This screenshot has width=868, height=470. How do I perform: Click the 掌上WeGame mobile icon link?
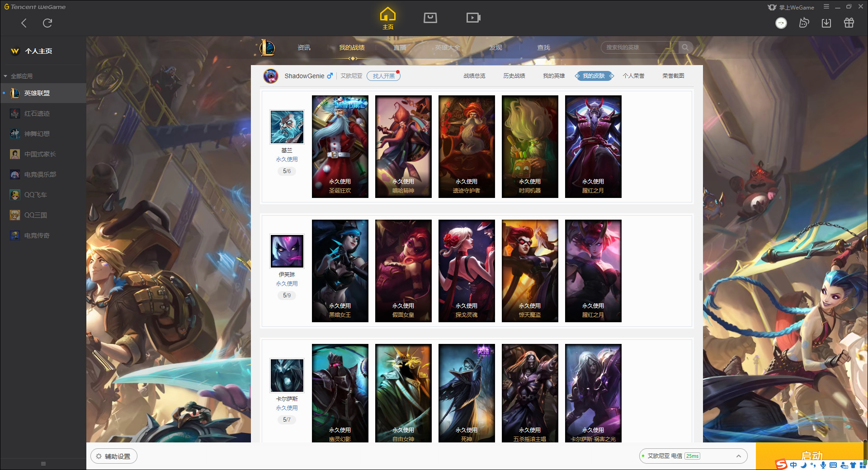(791, 7)
